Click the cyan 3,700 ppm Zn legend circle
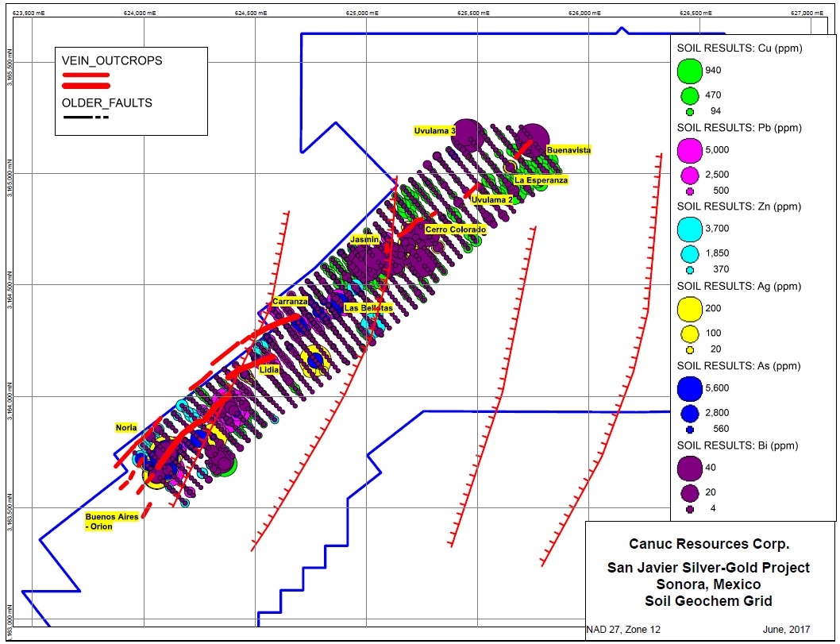 click(x=689, y=229)
